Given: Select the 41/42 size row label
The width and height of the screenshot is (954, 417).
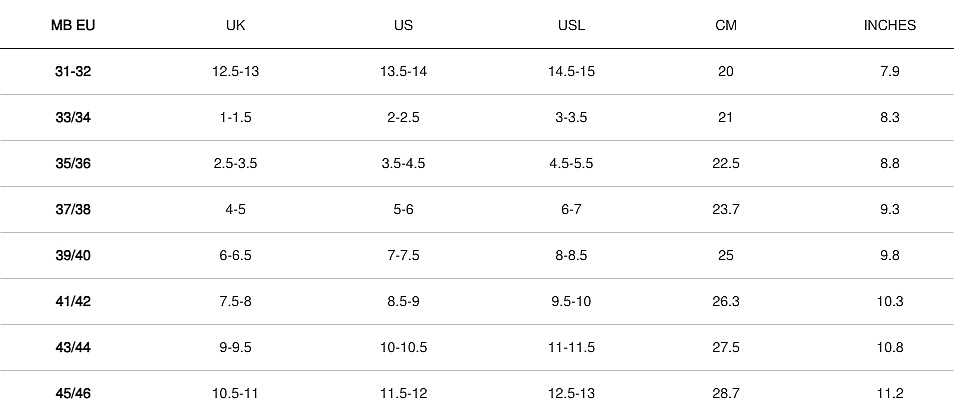Looking at the screenshot, I should (x=73, y=301).
